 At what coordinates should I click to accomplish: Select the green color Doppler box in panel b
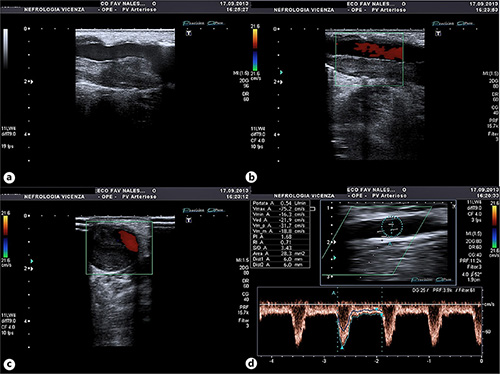369,59
